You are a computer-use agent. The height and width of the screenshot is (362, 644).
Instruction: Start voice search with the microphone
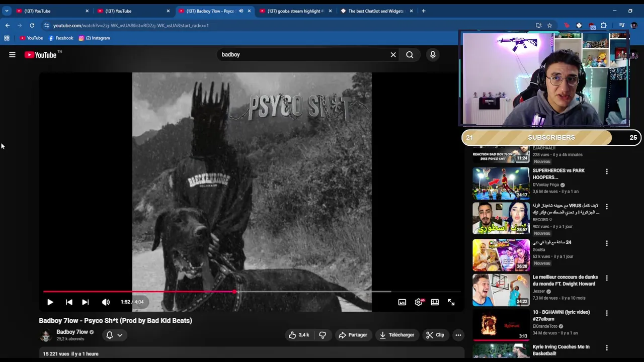point(433,55)
